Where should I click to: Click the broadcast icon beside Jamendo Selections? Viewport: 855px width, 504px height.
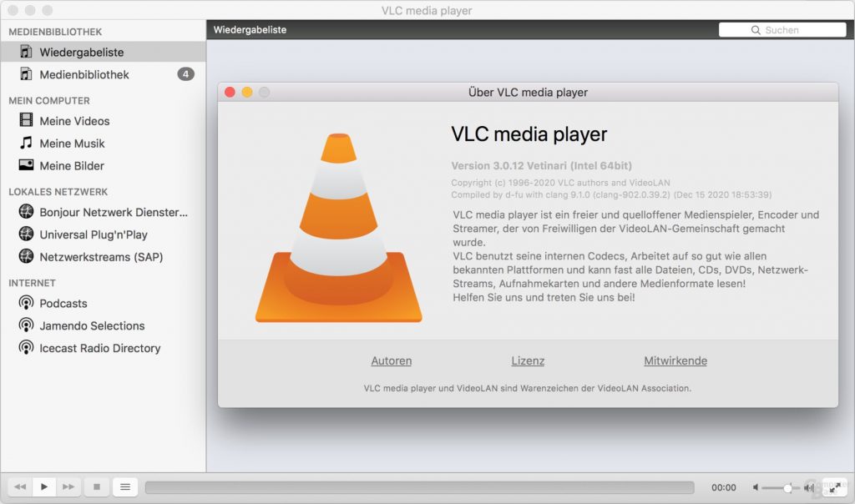click(x=26, y=325)
